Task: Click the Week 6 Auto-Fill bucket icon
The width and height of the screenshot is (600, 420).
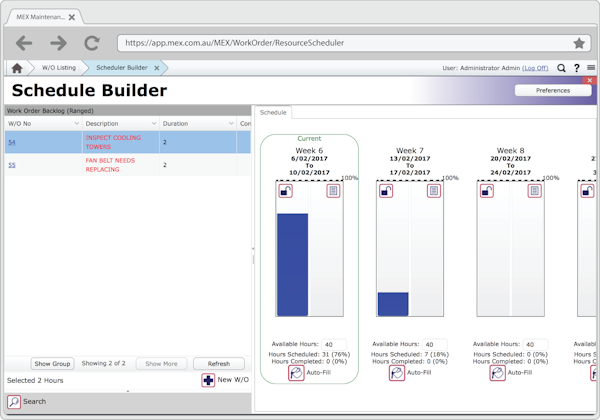Action: point(296,373)
